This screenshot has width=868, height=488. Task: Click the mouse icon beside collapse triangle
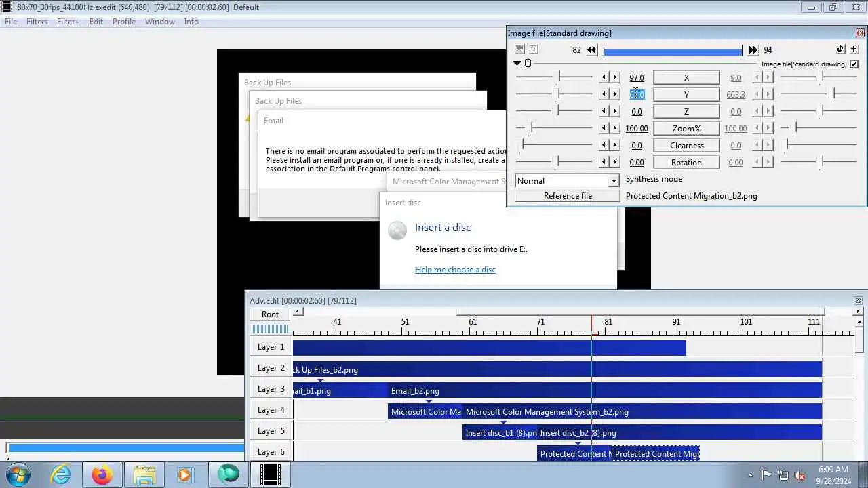[528, 63]
